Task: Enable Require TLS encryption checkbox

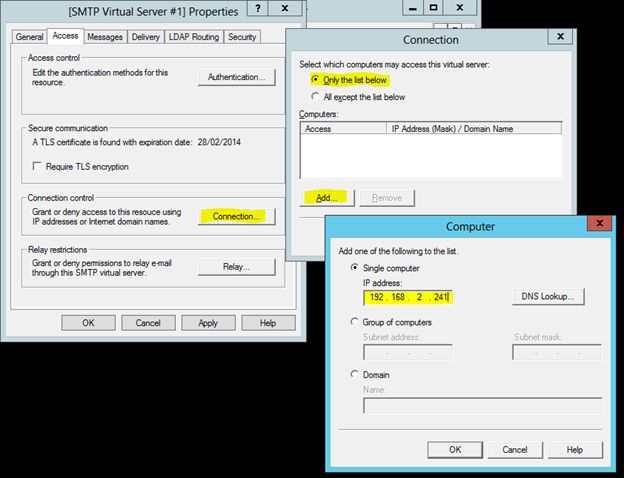Action: tap(37, 166)
